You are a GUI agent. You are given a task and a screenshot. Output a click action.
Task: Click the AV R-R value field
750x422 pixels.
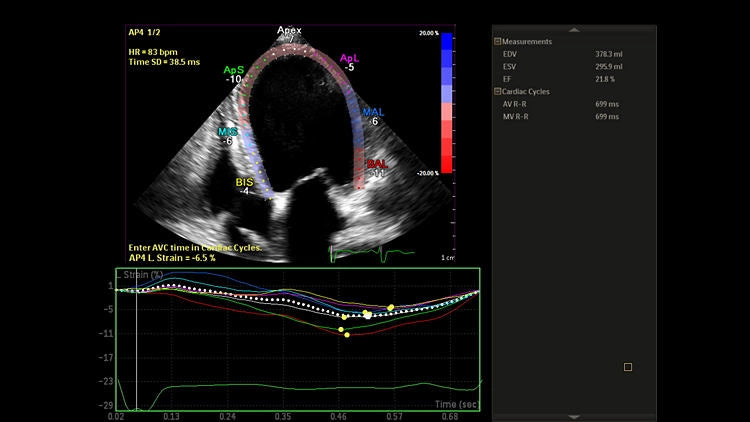(x=607, y=104)
